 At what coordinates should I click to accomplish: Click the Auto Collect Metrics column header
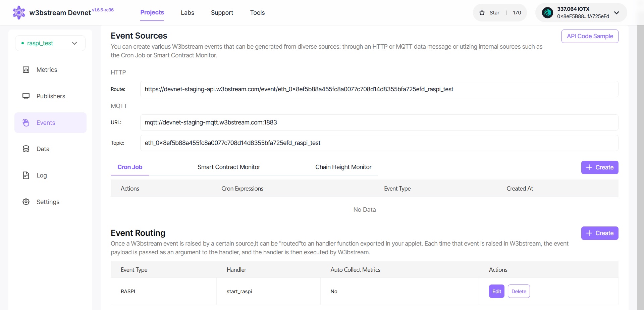pyautogui.click(x=355, y=270)
